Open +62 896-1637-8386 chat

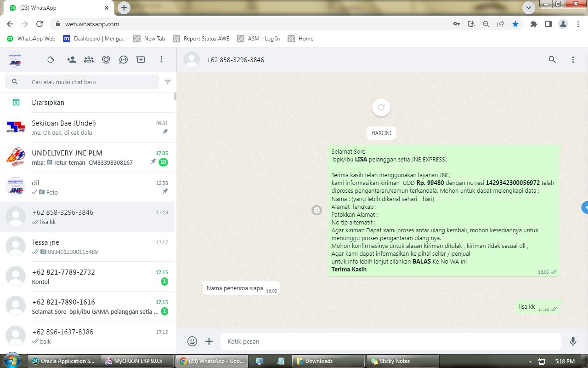87,336
